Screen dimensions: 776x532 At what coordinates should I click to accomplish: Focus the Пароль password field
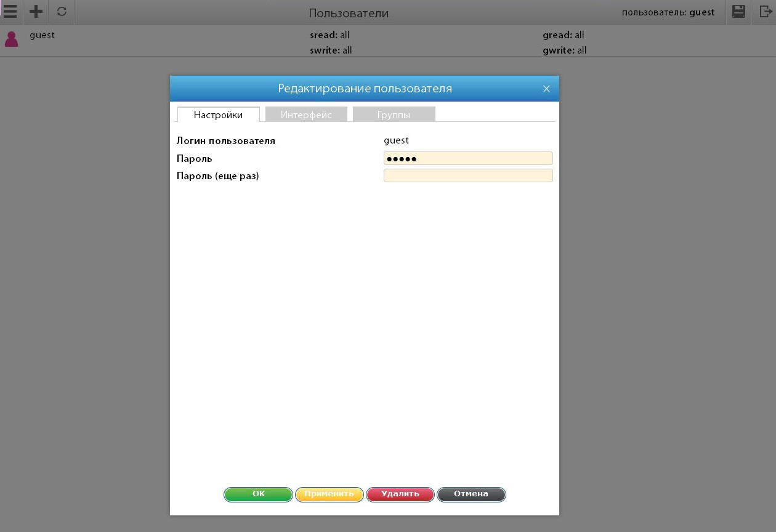468,158
